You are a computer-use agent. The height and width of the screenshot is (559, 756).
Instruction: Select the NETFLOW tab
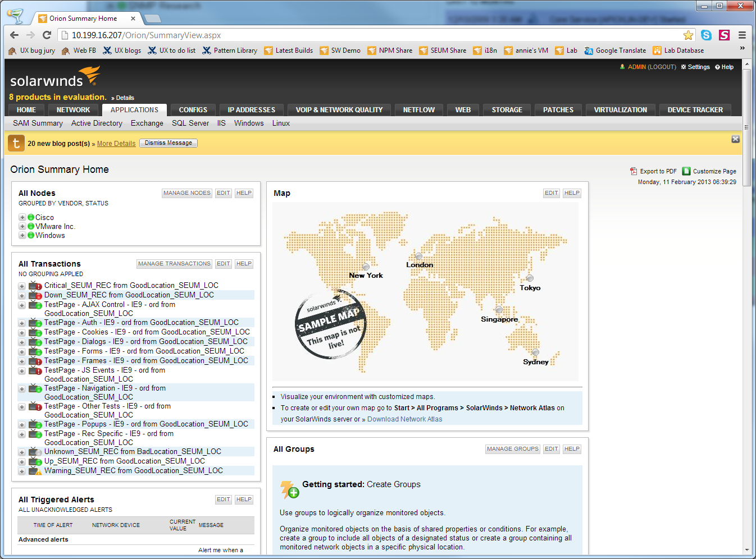coord(419,110)
